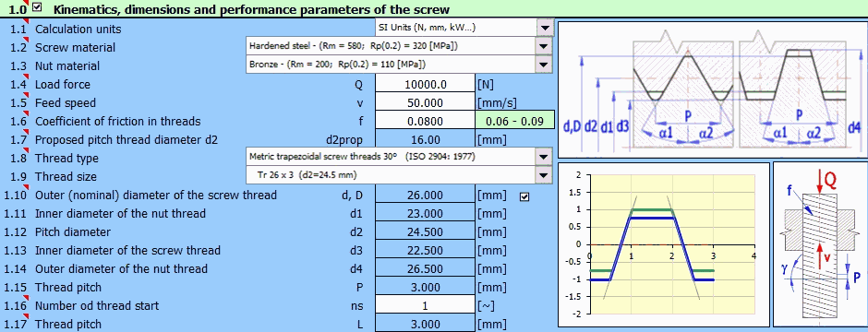The height and width of the screenshot is (332, 868).
Task: Click the Number od thread start label
Action: 97,305
